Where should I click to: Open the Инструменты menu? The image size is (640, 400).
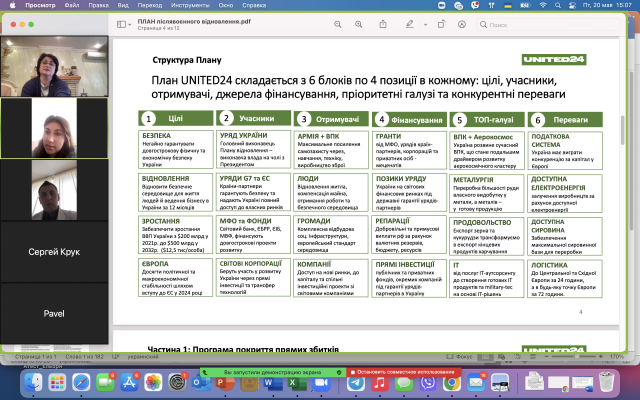click(190, 5)
